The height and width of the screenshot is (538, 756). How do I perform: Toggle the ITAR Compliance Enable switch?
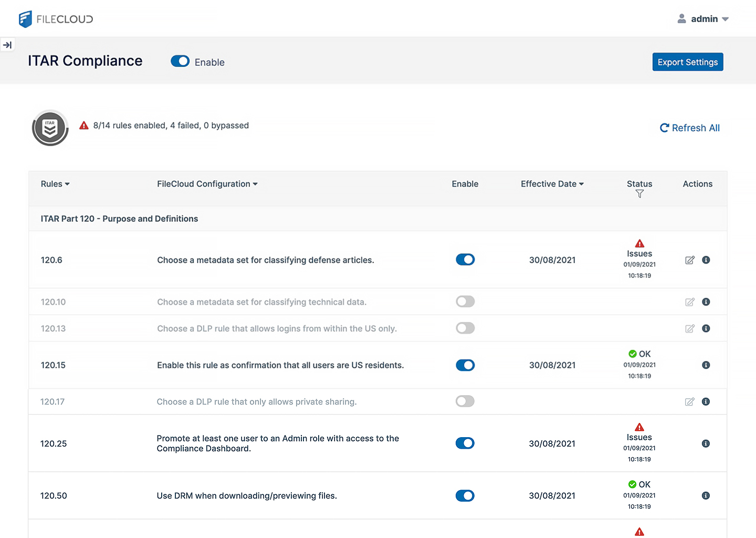click(x=180, y=61)
